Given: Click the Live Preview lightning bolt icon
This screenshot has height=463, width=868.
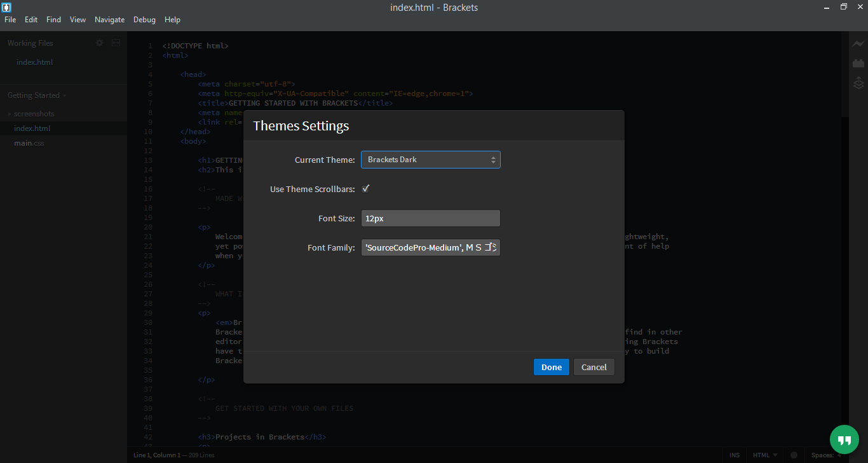Looking at the screenshot, I should coord(858,44).
